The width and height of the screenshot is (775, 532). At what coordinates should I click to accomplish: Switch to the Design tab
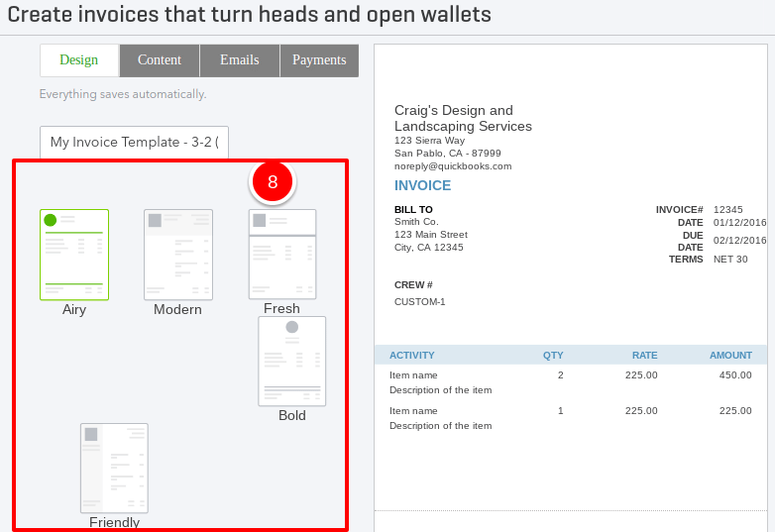click(x=79, y=60)
